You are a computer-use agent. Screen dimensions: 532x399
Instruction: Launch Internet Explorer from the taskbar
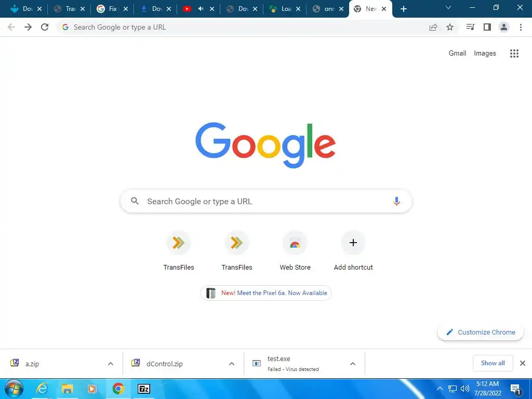tap(42, 389)
